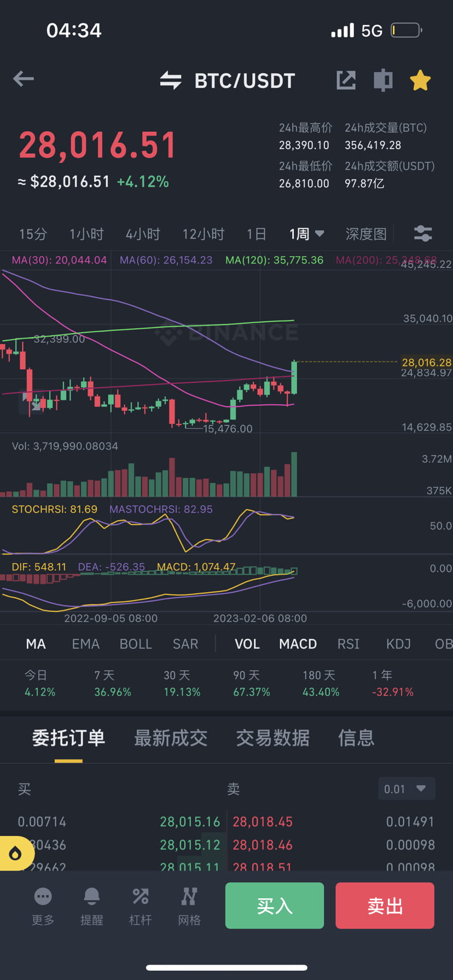The height and width of the screenshot is (980, 453).
Task: Open the 深度图 depth chart view
Action: pyautogui.click(x=366, y=234)
